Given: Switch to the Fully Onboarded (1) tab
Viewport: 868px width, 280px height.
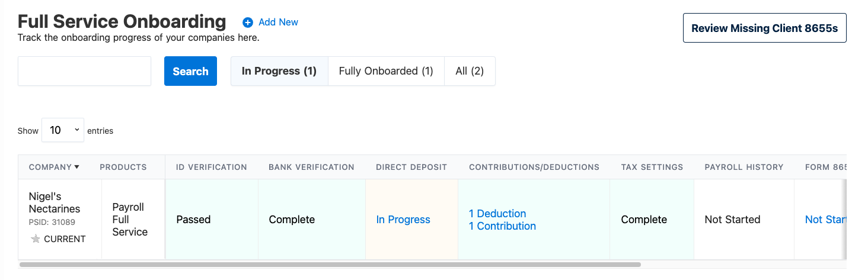Looking at the screenshot, I should tap(386, 71).
